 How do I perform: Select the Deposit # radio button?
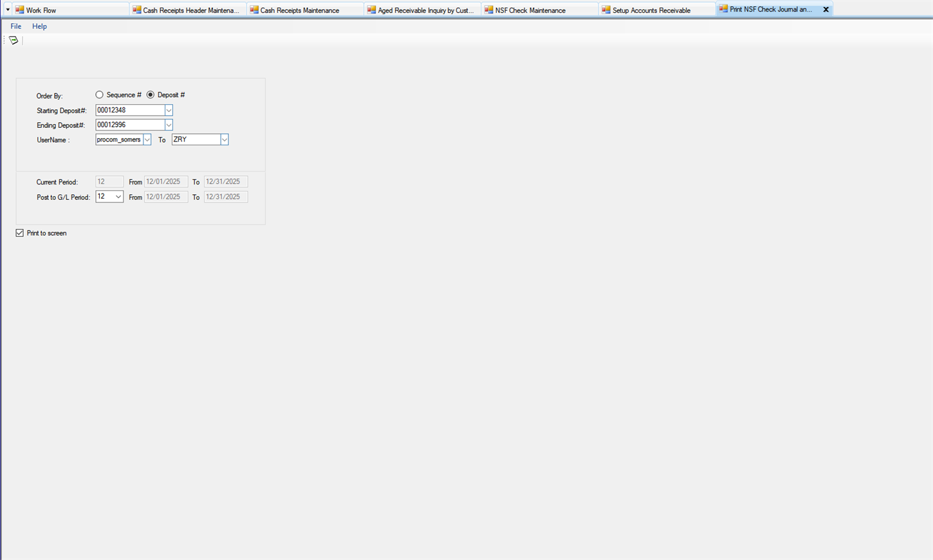point(151,95)
